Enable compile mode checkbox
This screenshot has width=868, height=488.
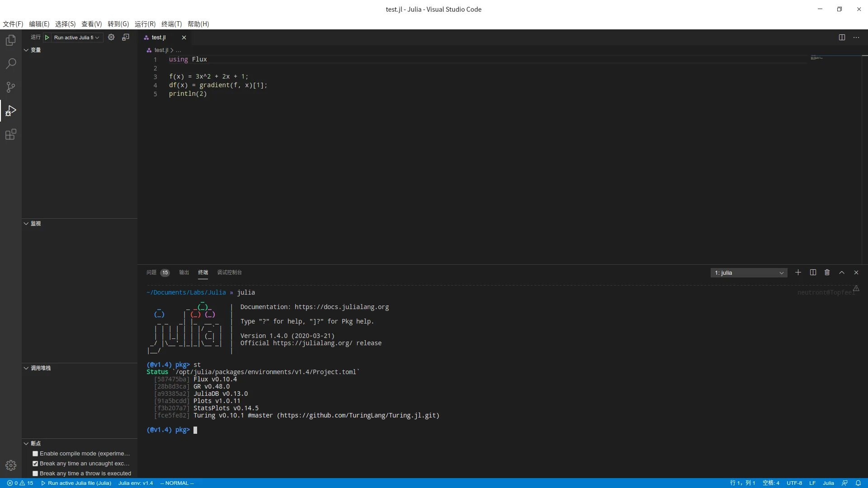click(x=35, y=454)
